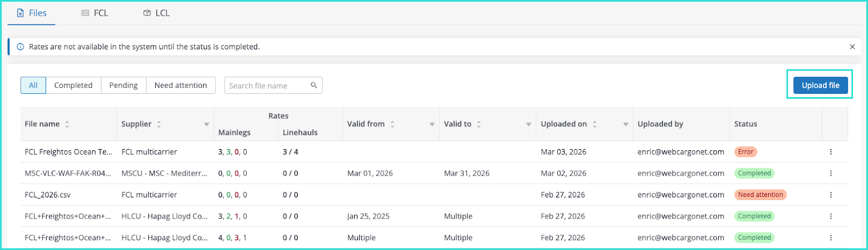Open the Uploaded on column filter

click(x=626, y=124)
